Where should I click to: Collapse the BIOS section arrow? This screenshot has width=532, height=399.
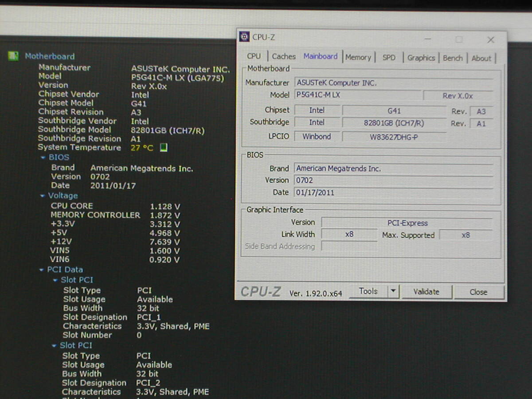pyautogui.click(x=43, y=157)
